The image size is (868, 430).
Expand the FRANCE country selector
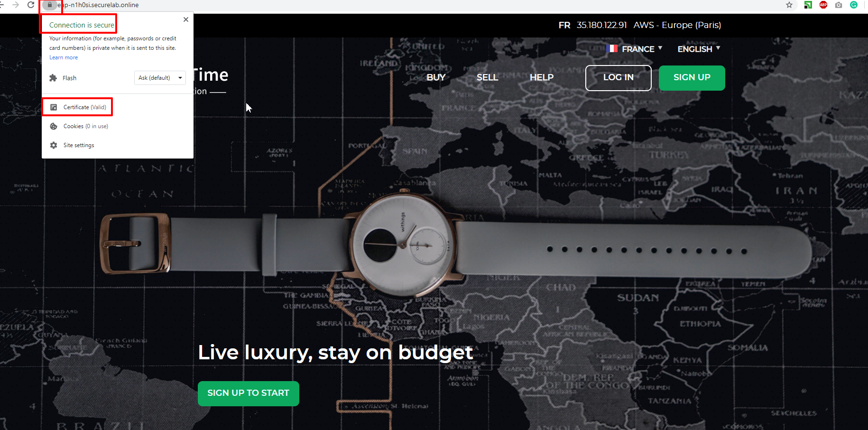(x=635, y=49)
